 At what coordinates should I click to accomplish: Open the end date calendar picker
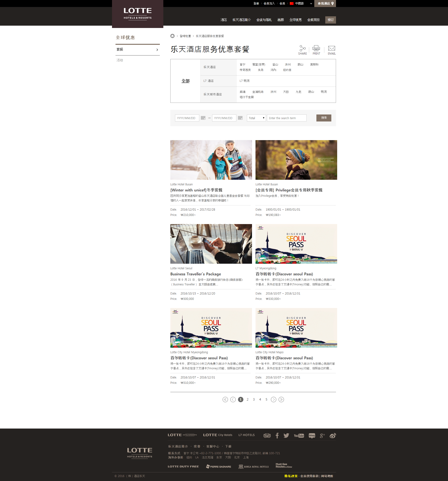[x=240, y=118]
